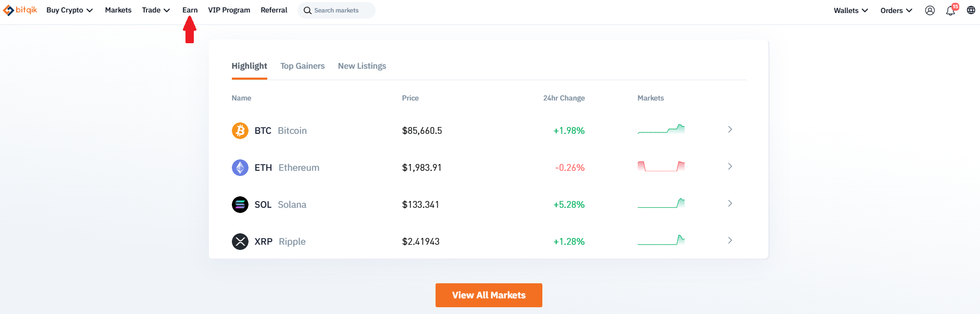
Task: Click the $85,660.5 price
Action: coord(422,131)
